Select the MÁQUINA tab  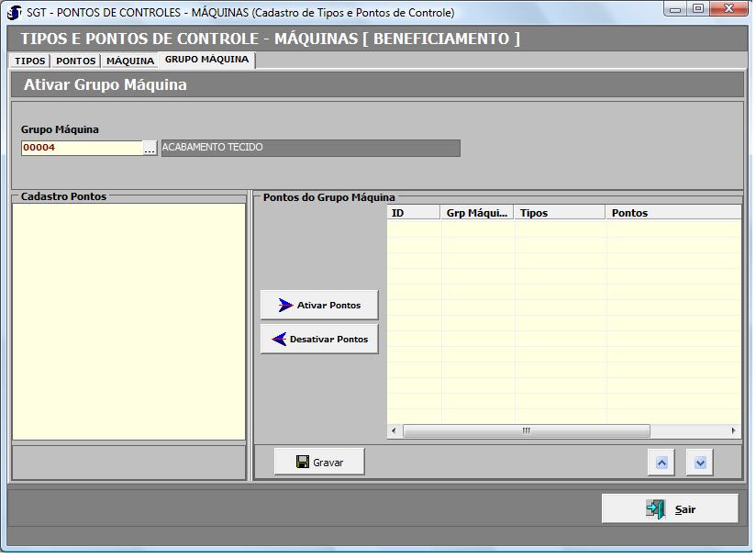130,61
